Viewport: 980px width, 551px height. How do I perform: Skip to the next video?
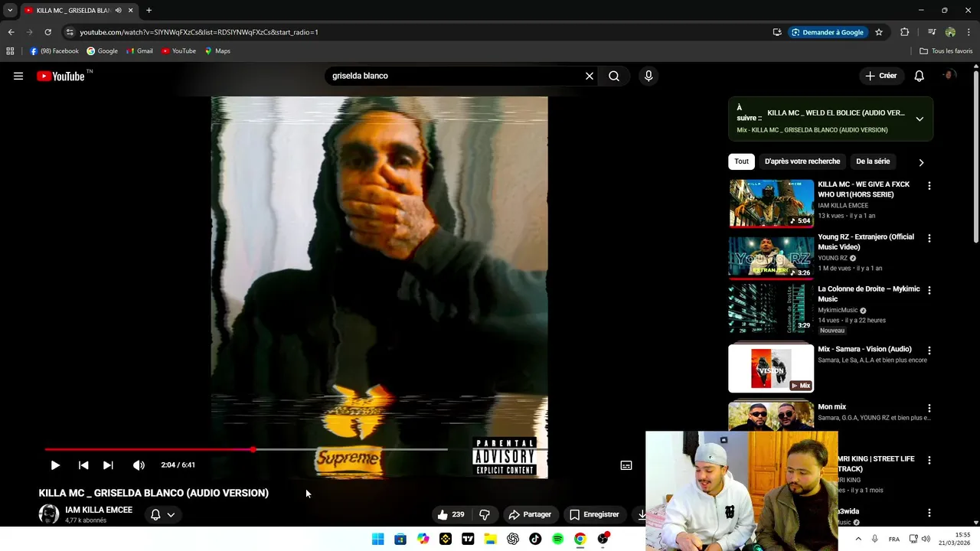click(x=108, y=465)
